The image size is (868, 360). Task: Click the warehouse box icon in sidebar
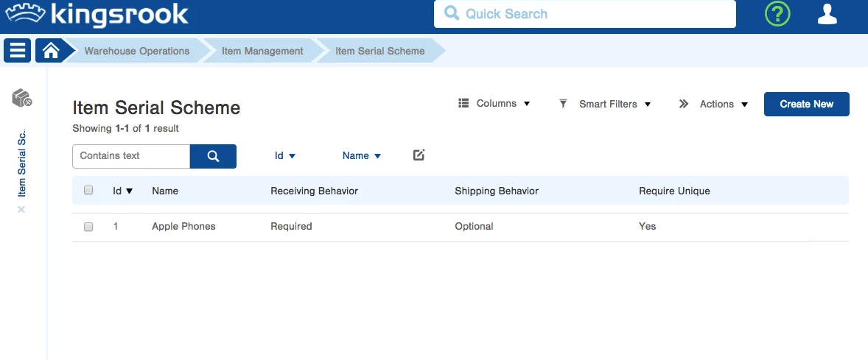coord(21,97)
